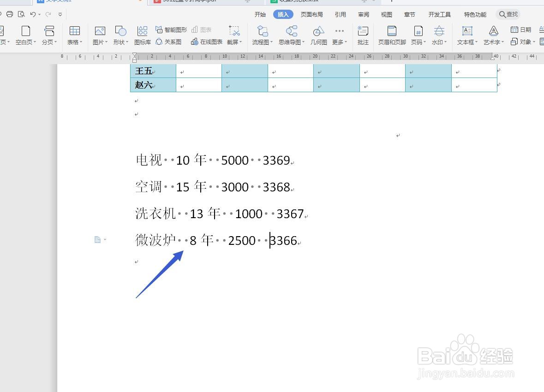This screenshot has width=544, height=392.
Task: Insert a blank page (空白页)
Action: [x=26, y=36]
